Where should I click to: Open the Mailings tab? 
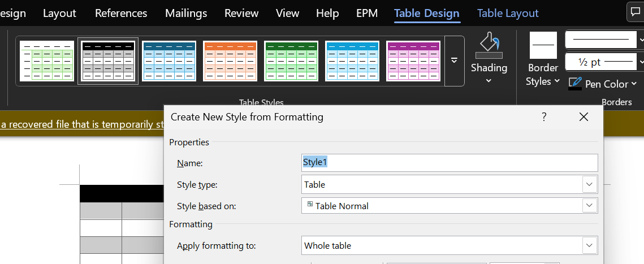(x=186, y=13)
